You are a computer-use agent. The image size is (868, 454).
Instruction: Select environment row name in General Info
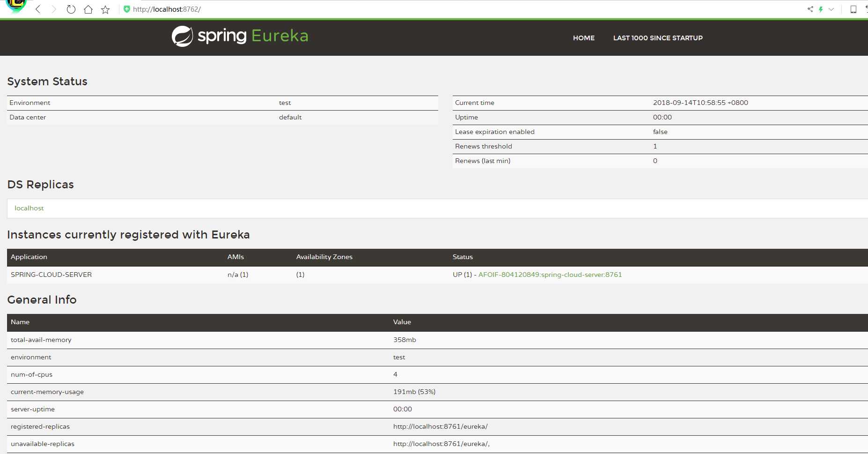pos(31,357)
